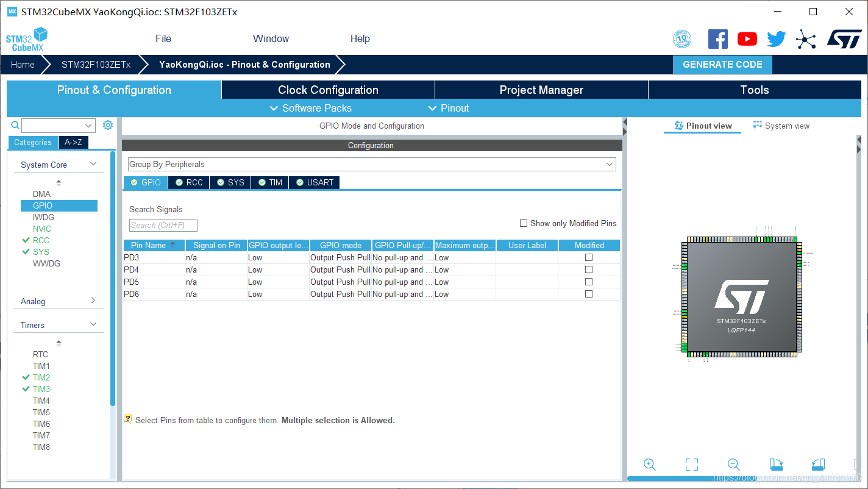
Task: Open the File menu
Action: (x=163, y=38)
